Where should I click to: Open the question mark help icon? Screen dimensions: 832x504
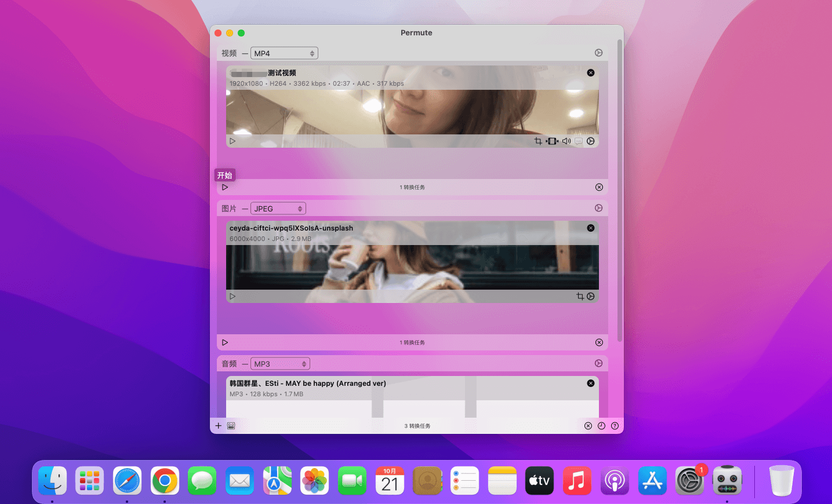coord(615,426)
